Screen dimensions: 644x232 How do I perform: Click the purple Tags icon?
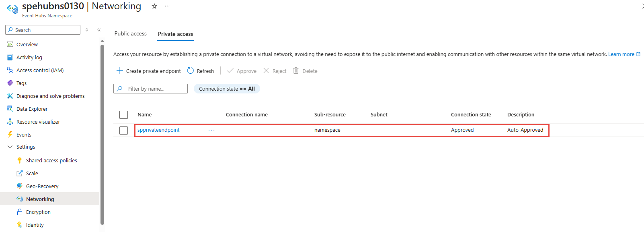click(x=10, y=83)
